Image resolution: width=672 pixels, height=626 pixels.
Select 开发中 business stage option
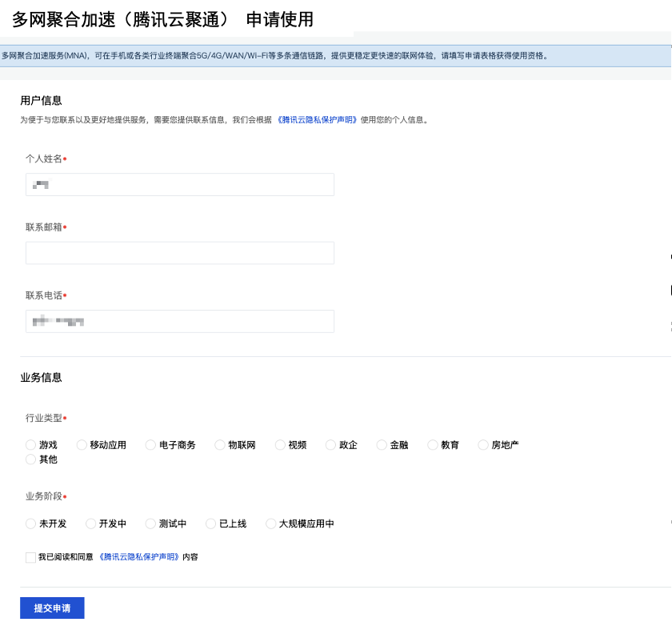(x=90, y=524)
